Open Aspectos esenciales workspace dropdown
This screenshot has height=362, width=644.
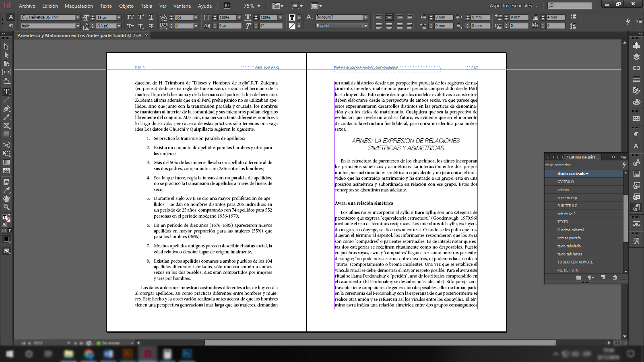point(514,6)
